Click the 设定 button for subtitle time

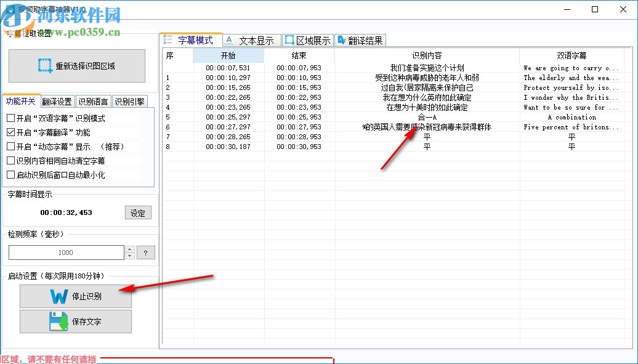click(137, 212)
